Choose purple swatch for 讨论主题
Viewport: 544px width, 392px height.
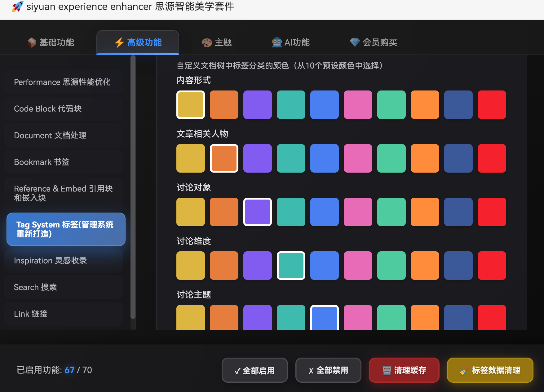257,317
